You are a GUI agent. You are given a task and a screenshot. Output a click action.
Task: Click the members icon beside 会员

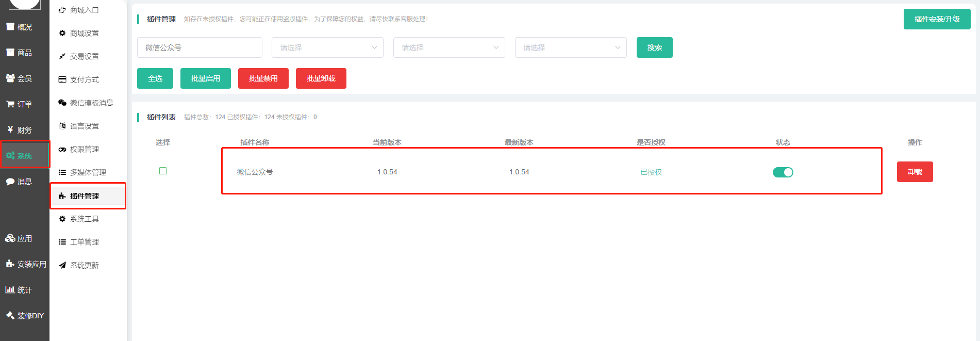10,78
